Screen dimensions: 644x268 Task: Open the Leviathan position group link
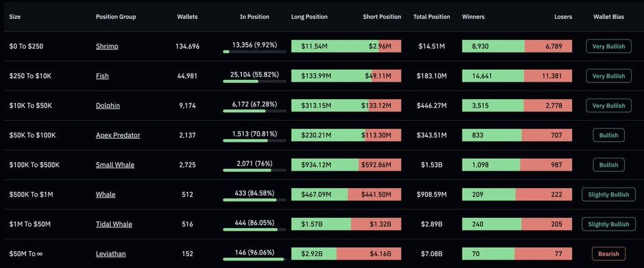110,254
